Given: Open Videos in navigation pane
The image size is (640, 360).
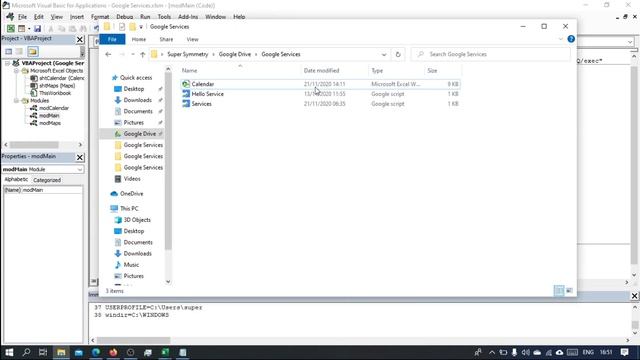Looking at the screenshot, I should tap(132, 179).
